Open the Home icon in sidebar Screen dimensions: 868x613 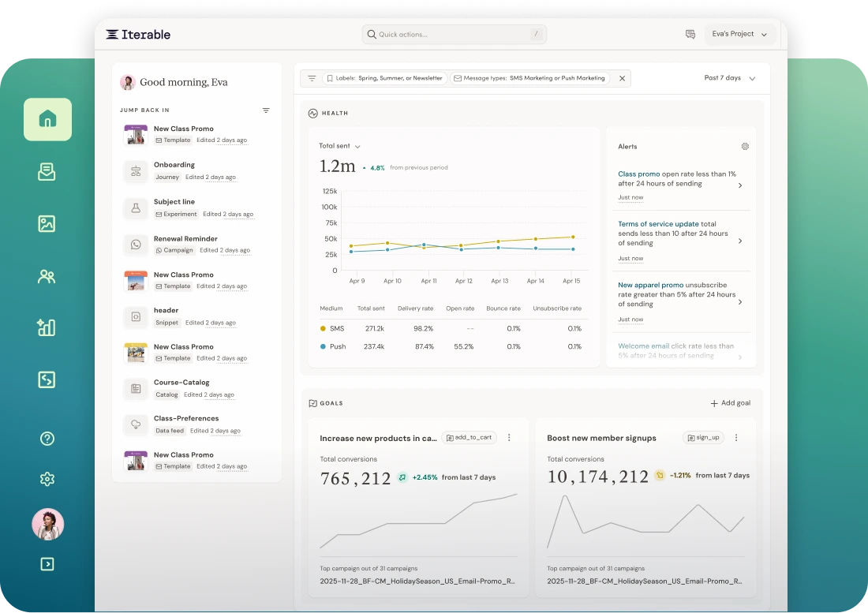47,119
